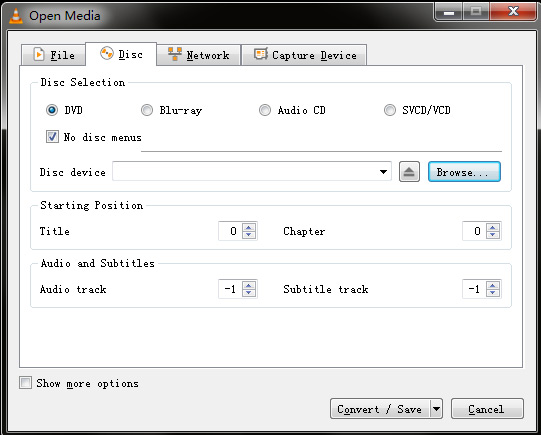The width and height of the screenshot is (541, 435).
Task: Click the "Subtitle track" label
Action: pos(326,289)
